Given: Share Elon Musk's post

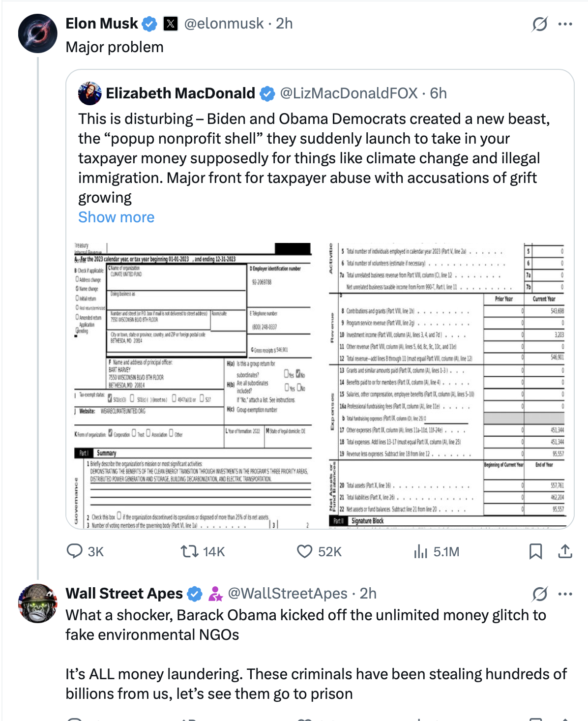Looking at the screenshot, I should click(x=565, y=551).
